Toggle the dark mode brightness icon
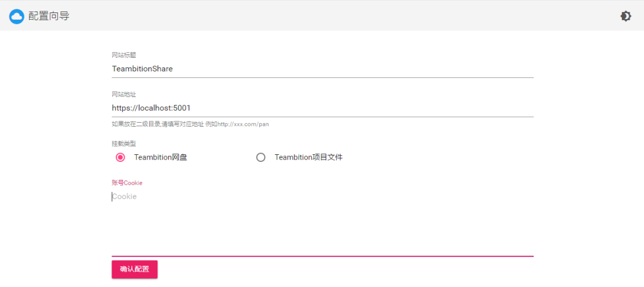Screen dimensions: 644x287 point(626,16)
